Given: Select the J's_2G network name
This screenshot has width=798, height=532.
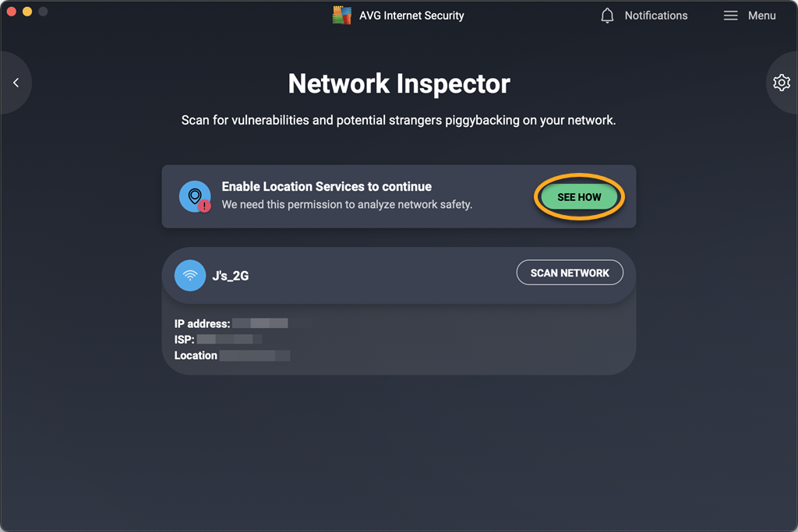Looking at the screenshot, I should pos(231,276).
